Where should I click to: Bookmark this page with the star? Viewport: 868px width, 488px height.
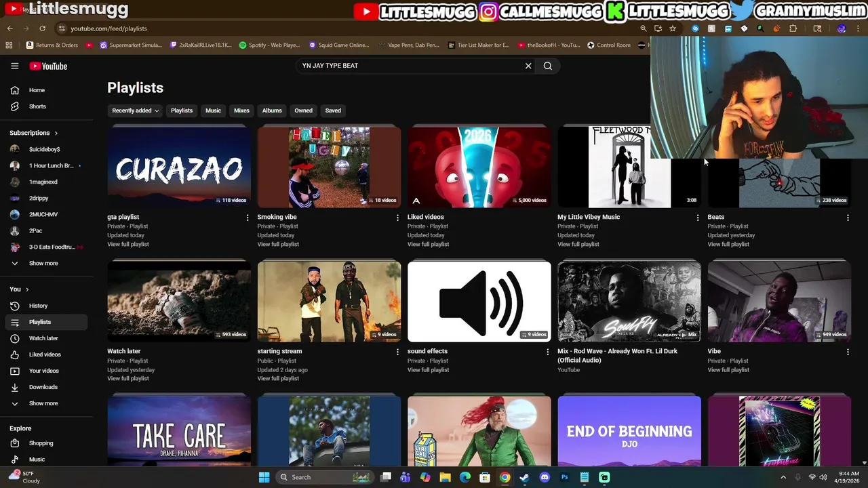click(673, 28)
